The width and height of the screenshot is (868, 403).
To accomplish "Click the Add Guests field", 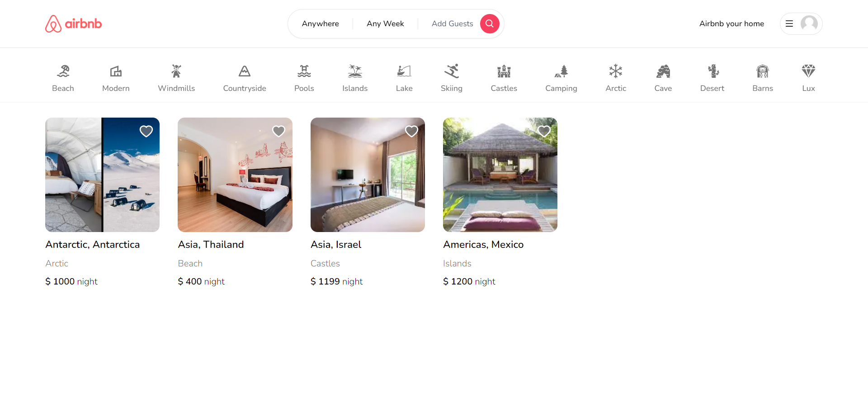I will click(x=452, y=24).
